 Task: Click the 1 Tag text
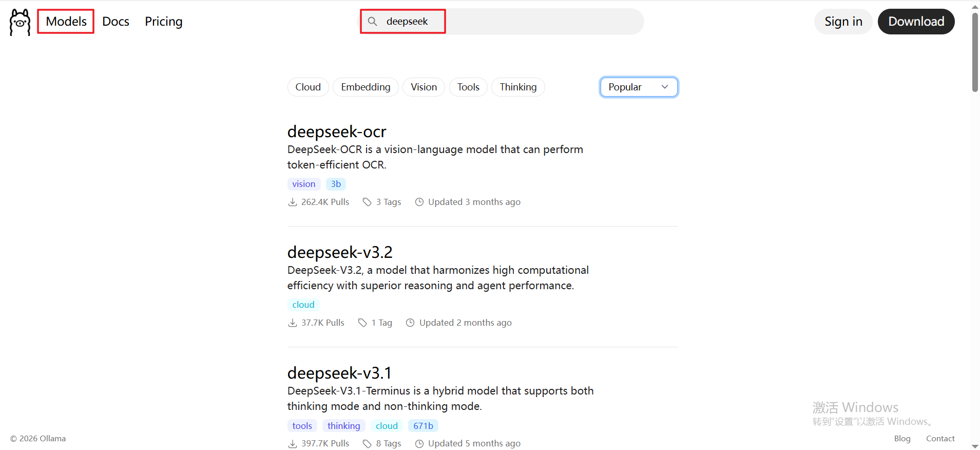[x=382, y=323]
